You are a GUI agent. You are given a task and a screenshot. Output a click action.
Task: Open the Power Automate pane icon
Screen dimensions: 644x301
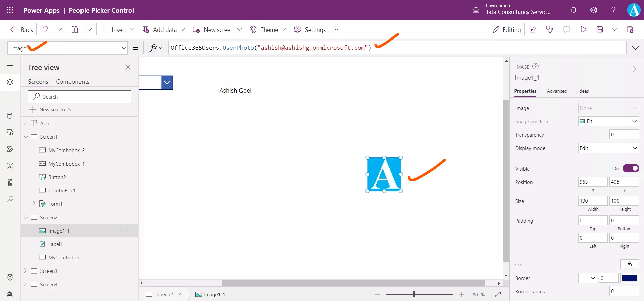(10, 149)
